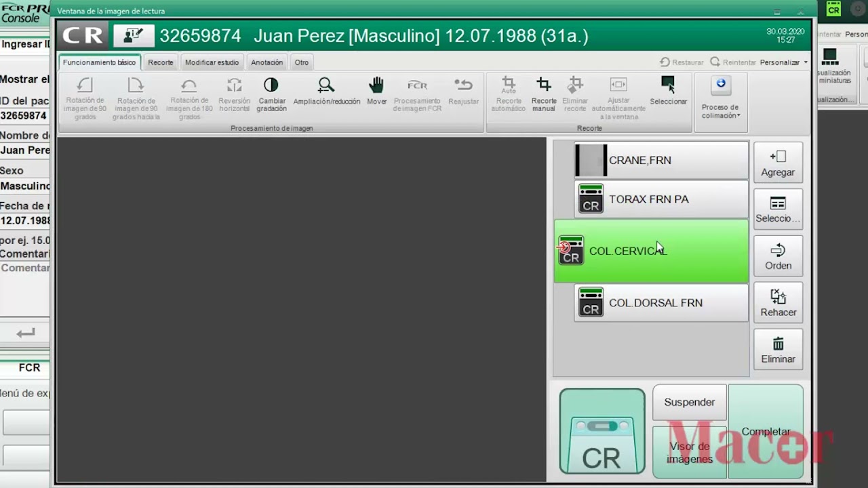Click Eliminar recorte
Image resolution: width=868 pixels, height=488 pixels.
pos(575,94)
